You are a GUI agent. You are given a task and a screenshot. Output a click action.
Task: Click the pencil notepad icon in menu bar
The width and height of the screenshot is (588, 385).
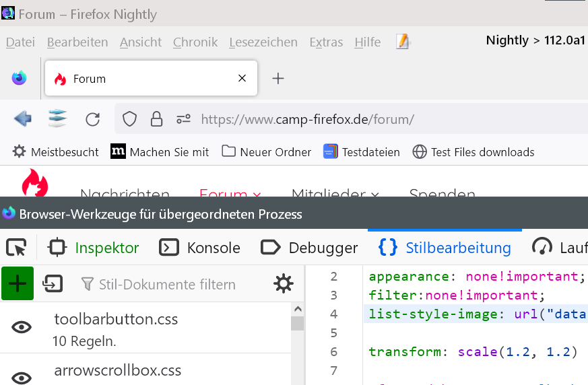(x=403, y=42)
